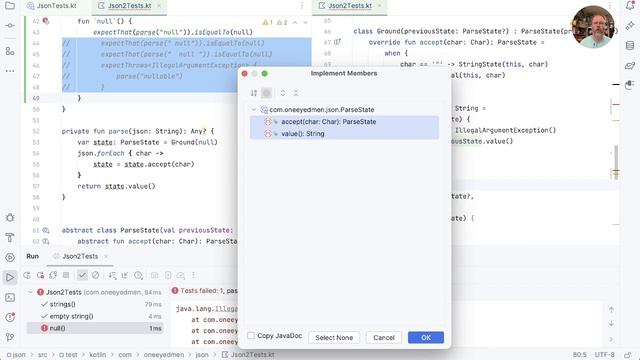Click json breadcrumb root in navigation bar
Image resolution: width=640 pixels, height=360 pixels.
click(x=16, y=355)
